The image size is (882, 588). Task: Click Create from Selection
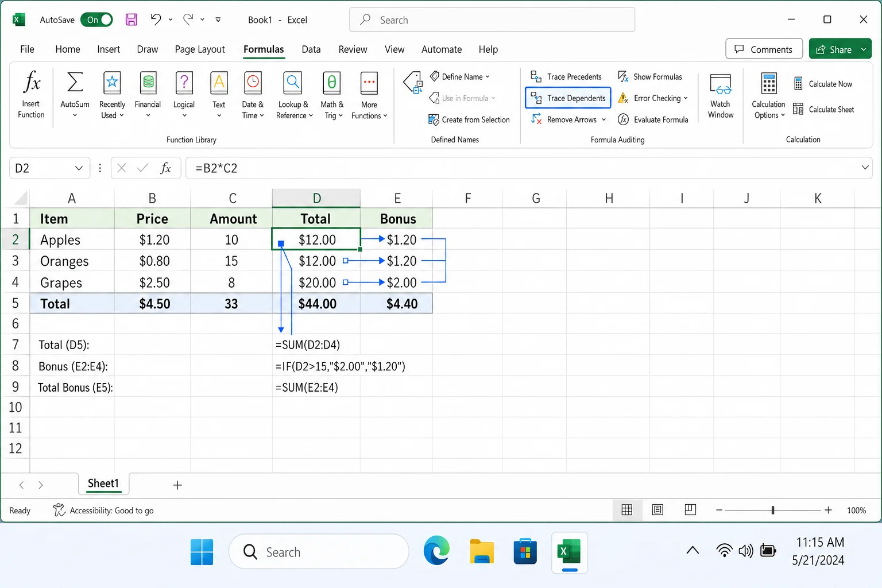point(469,119)
